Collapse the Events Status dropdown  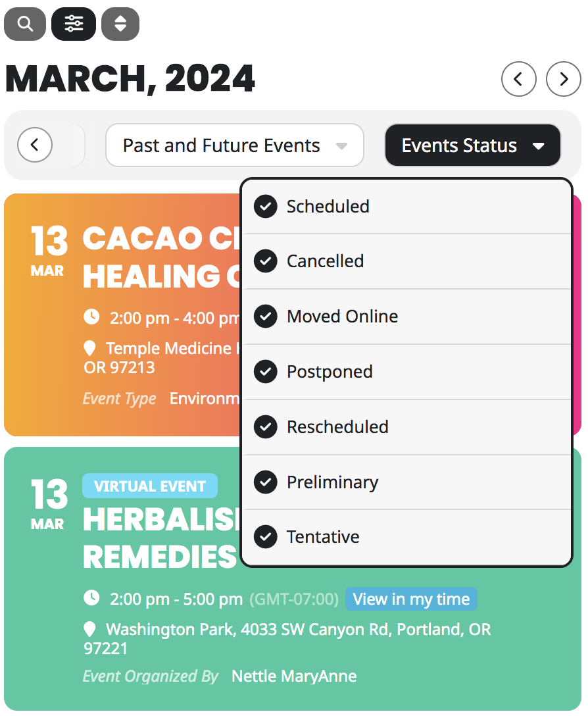coord(472,145)
